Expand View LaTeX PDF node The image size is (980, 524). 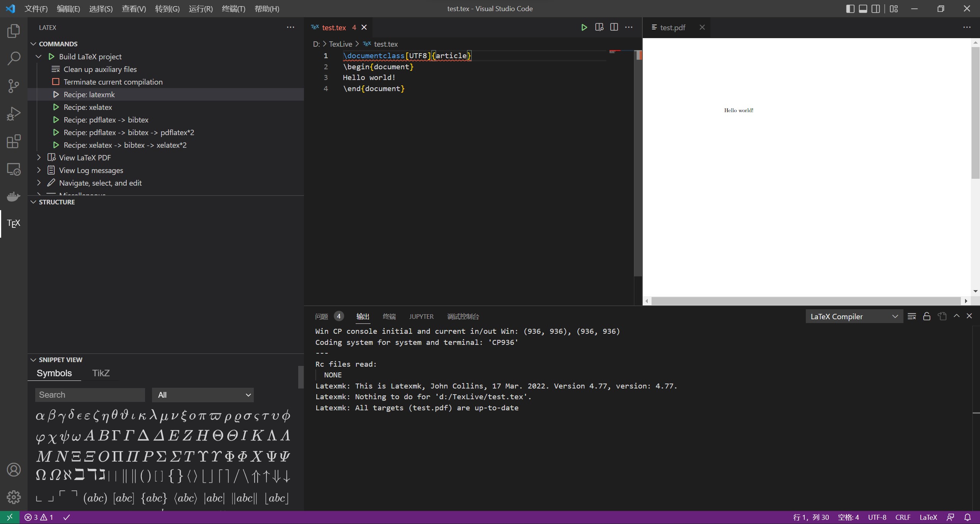tap(39, 158)
